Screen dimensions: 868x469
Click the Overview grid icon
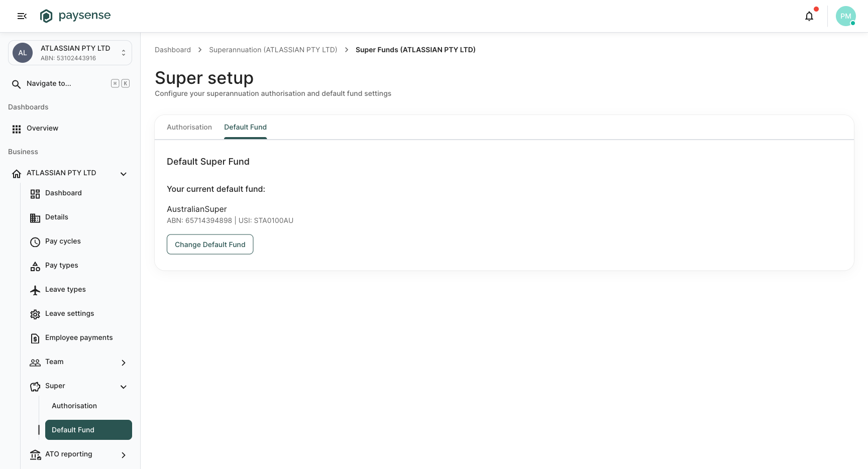(17, 129)
